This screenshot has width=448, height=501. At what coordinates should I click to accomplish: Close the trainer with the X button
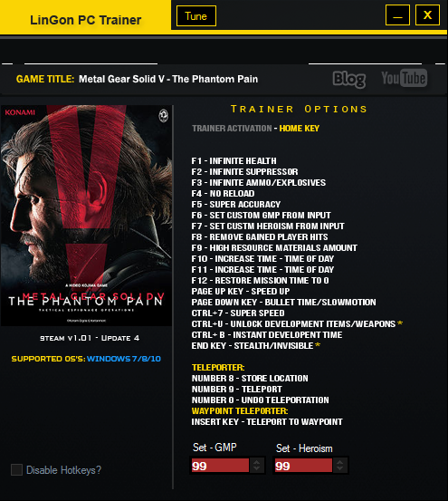[427, 15]
